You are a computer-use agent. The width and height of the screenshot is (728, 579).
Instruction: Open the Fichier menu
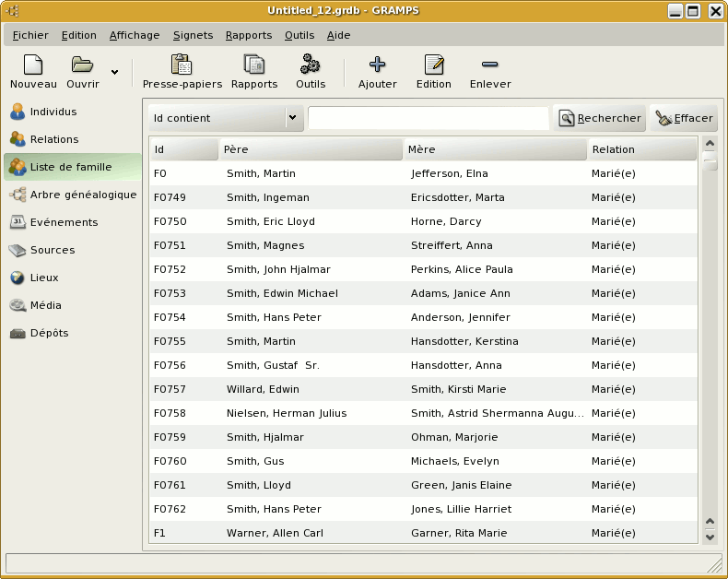click(30, 35)
